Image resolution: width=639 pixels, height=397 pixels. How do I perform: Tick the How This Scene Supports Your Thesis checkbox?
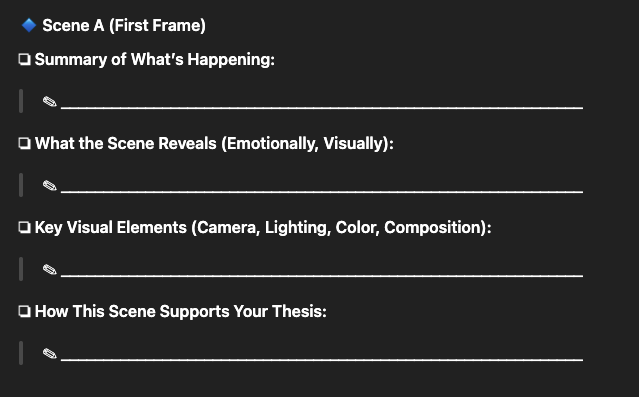(24, 311)
